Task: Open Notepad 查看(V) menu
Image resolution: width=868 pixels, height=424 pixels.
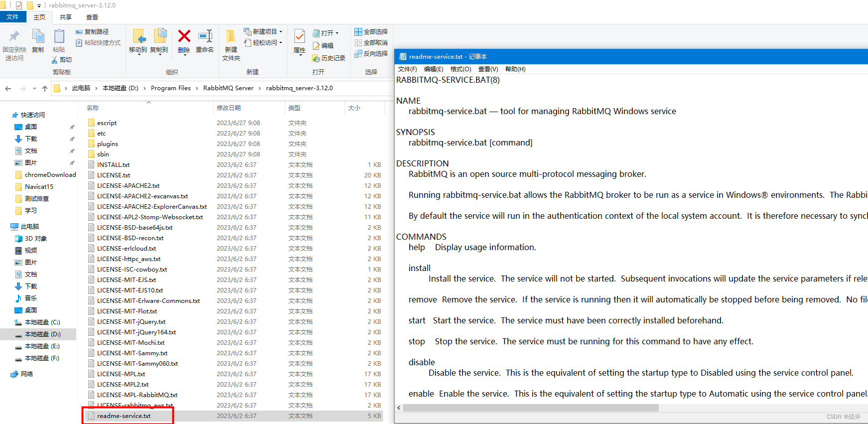Action: [488, 69]
